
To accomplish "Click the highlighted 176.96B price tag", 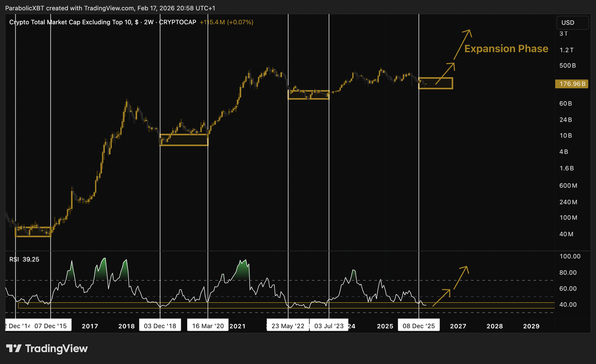I will point(572,84).
